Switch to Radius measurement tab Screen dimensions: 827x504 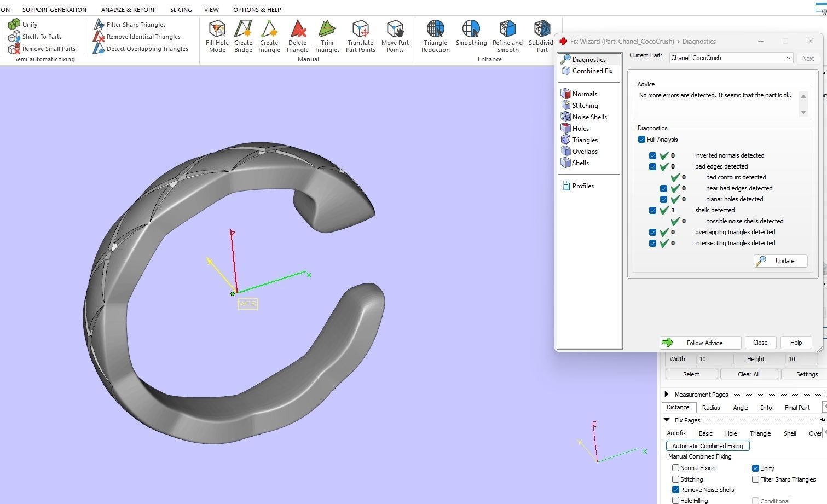(x=711, y=408)
